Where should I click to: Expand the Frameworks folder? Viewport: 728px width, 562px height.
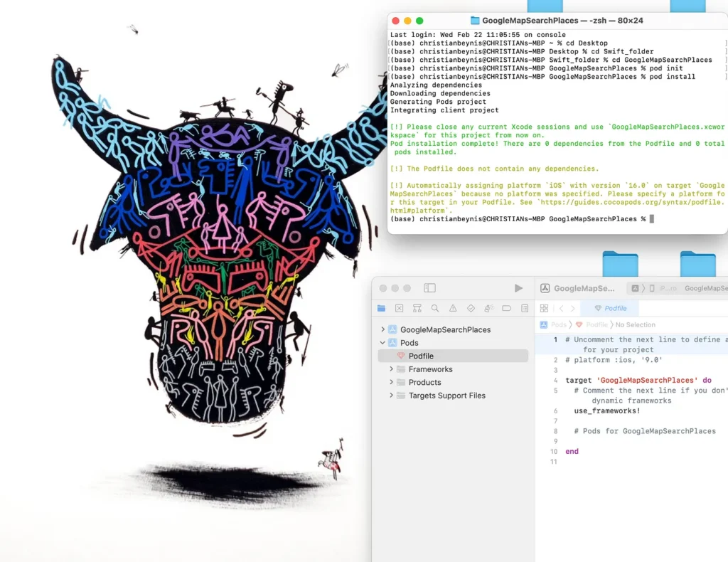391,369
